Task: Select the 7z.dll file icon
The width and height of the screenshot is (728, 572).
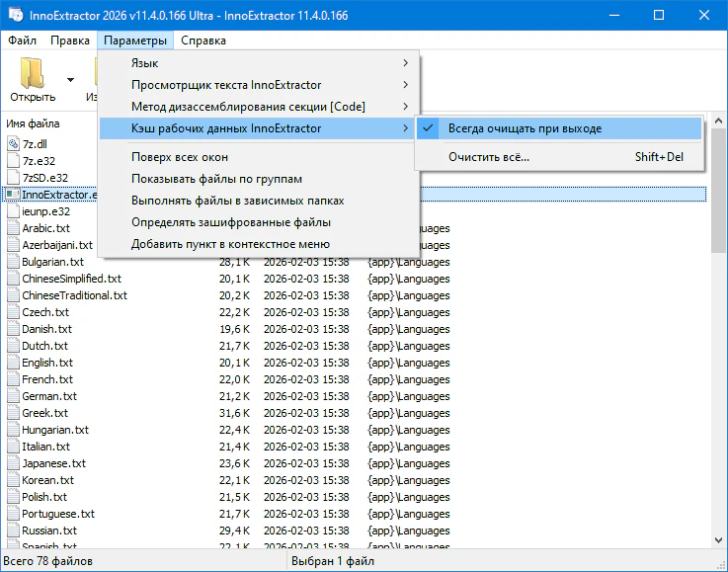Action: click(13, 144)
